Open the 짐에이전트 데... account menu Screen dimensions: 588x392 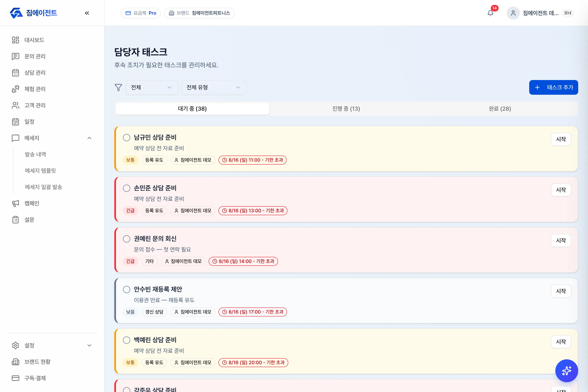tap(540, 13)
